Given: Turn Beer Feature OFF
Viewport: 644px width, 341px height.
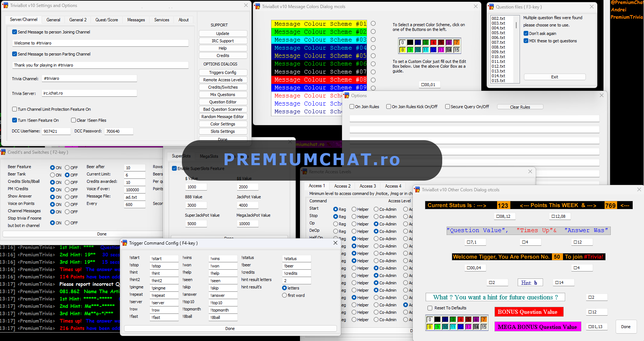Looking at the screenshot, I should coord(67,168).
